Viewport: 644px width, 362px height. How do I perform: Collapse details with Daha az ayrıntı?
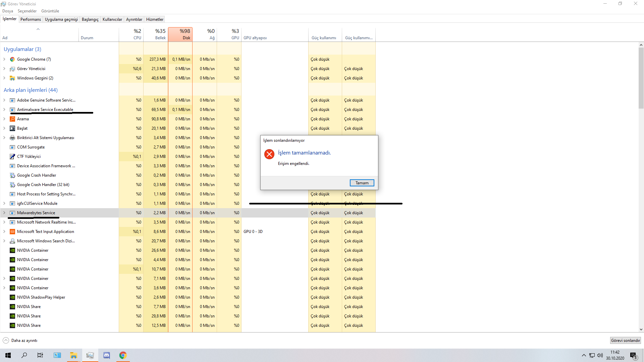pyautogui.click(x=20, y=341)
